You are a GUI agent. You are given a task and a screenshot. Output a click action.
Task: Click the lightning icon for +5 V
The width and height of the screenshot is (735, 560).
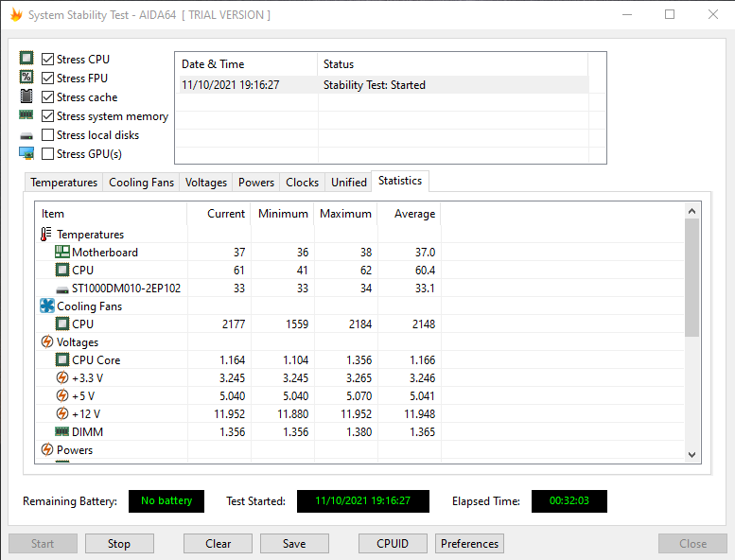click(62, 396)
